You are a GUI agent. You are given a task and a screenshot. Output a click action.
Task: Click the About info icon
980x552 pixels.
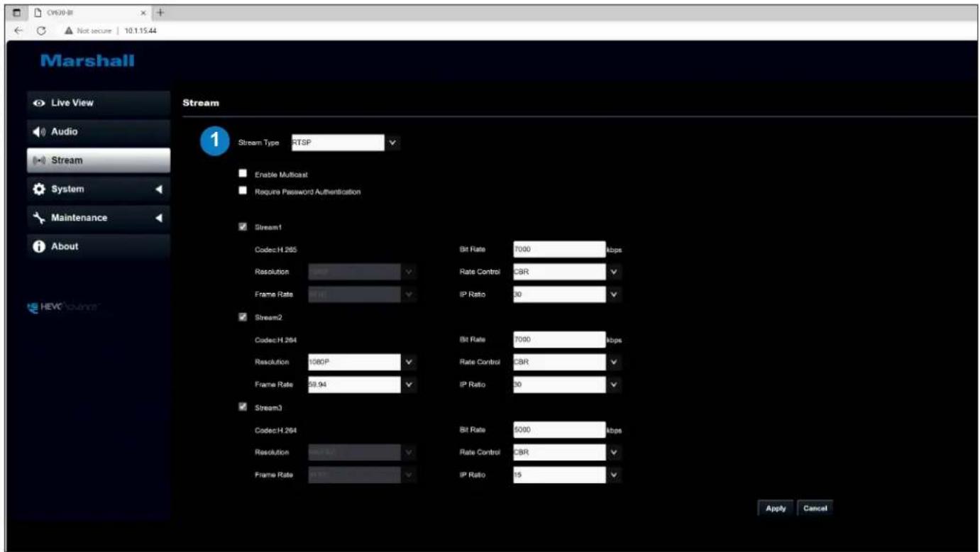coord(38,246)
